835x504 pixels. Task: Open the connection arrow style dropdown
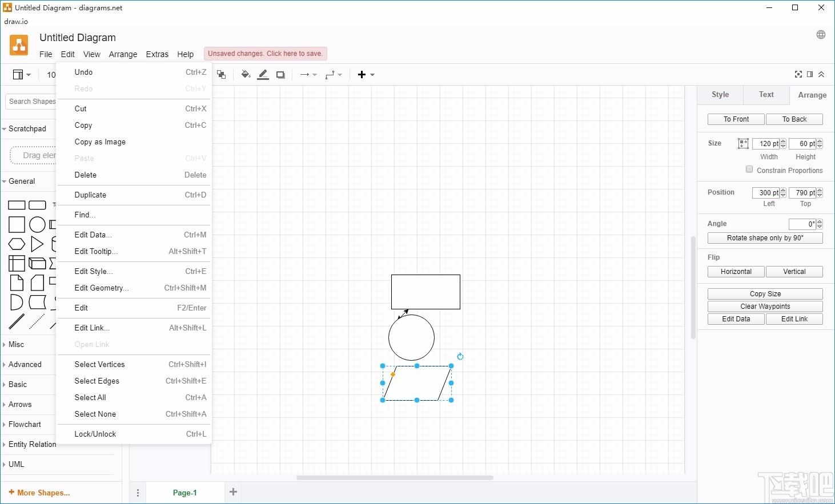[x=308, y=75]
